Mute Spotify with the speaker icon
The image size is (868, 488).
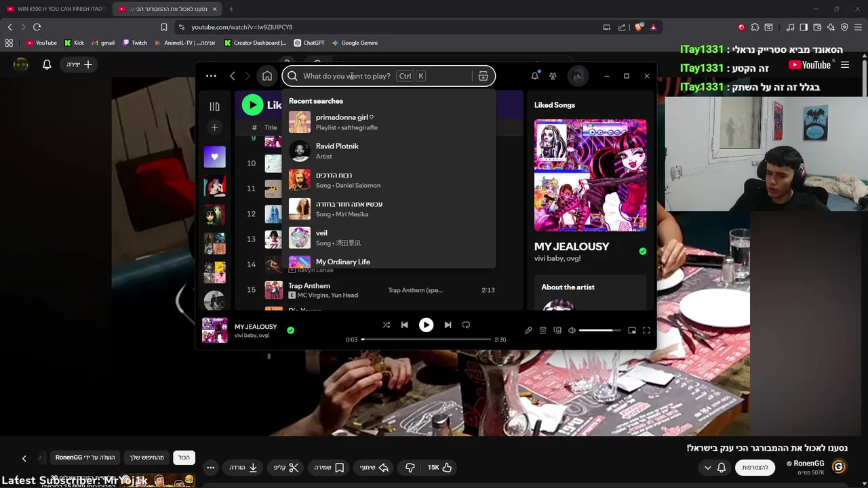572,330
